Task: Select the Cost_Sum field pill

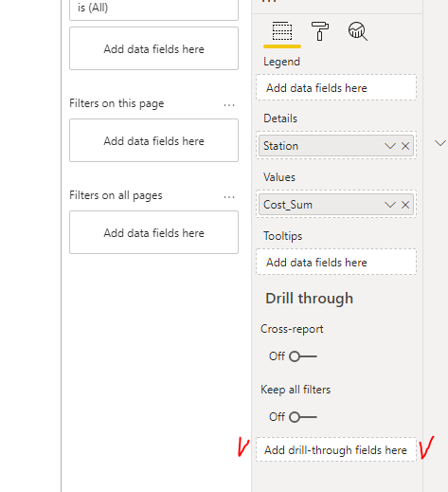Action: click(321, 205)
